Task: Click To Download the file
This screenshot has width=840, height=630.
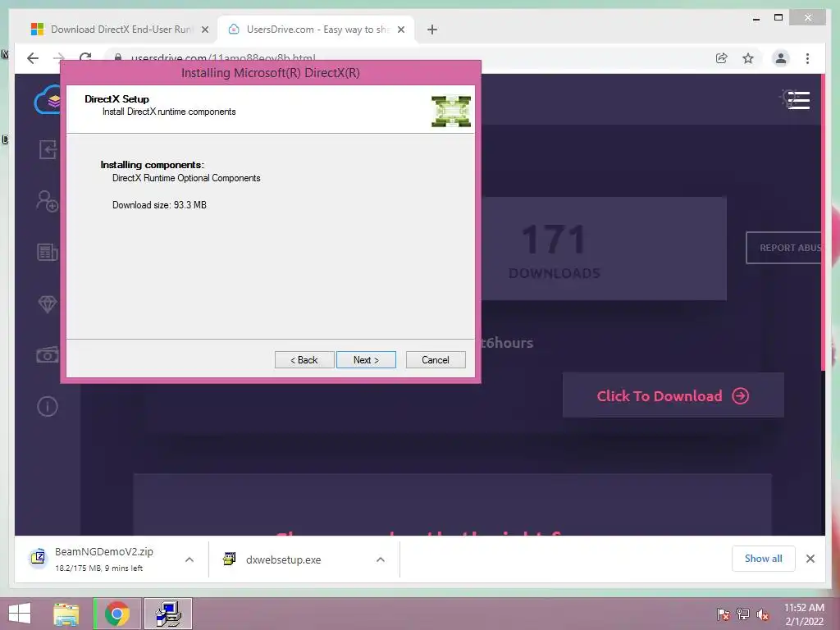Action: (x=673, y=395)
